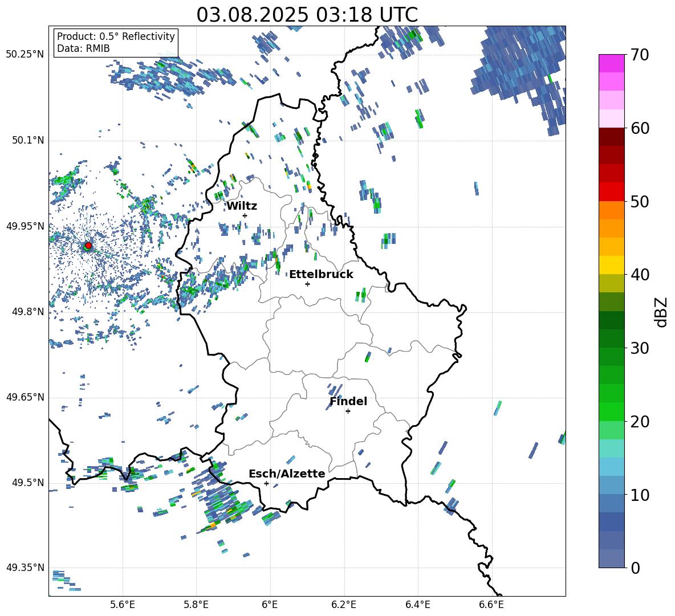The image size is (675, 616).
Task: Click the Data: RMIB text
Action: (x=83, y=48)
